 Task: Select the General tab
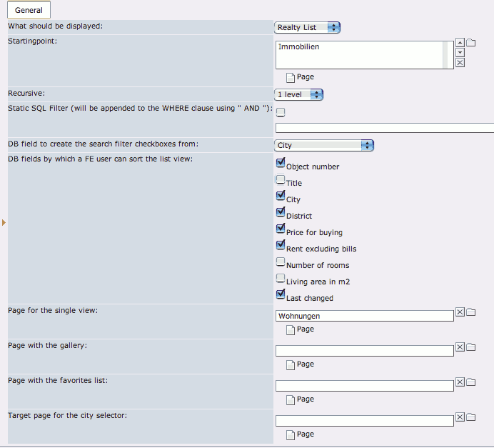[29, 10]
